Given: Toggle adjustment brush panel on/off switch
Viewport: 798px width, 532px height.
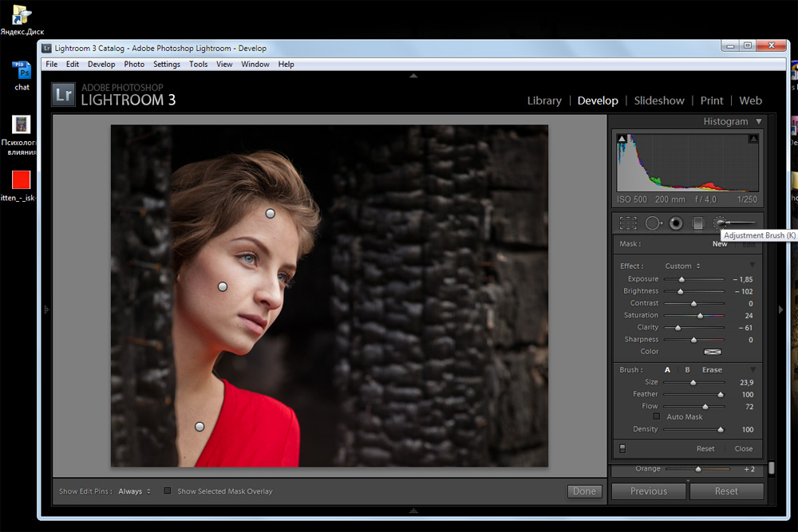Looking at the screenshot, I should (x=622, y=448).
